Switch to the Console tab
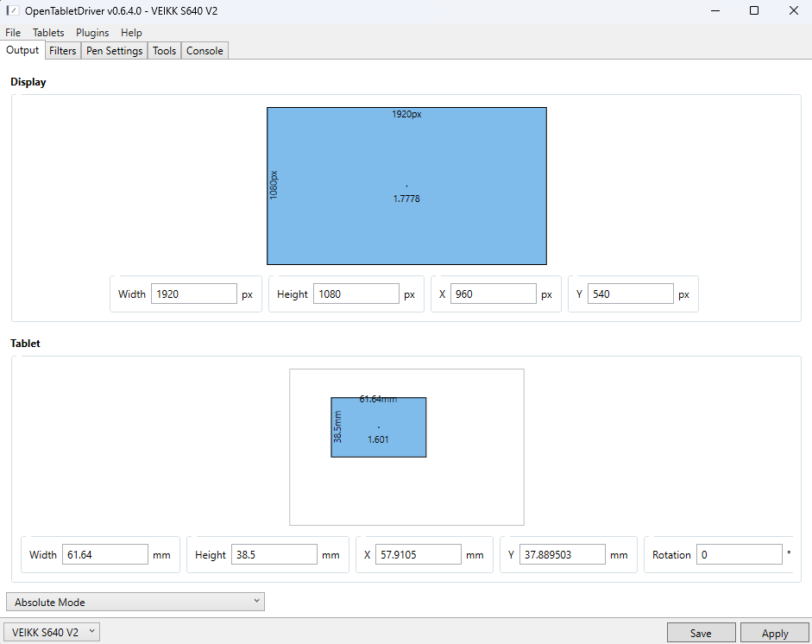 coord(205,51)
